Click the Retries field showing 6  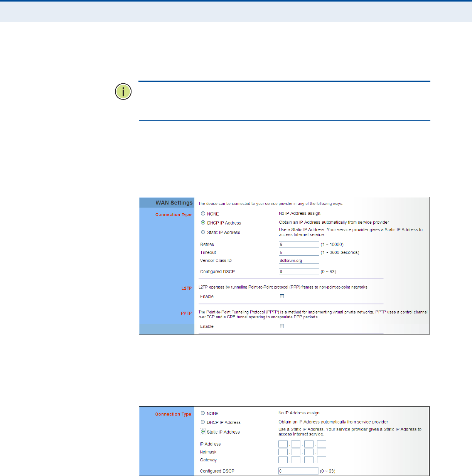pyautogui.click(x=299, y=244)
